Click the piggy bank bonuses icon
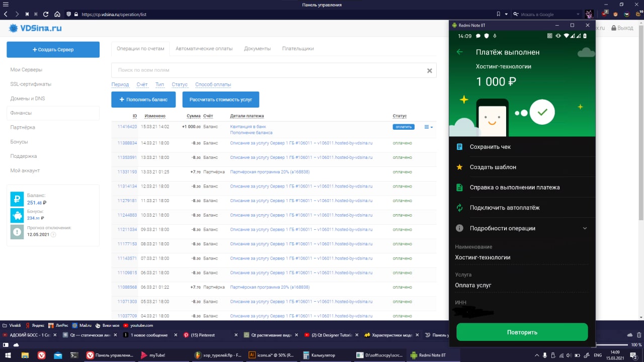Image resolution: width=644 pixels, height=362 pixels. [x=17, y=215]
